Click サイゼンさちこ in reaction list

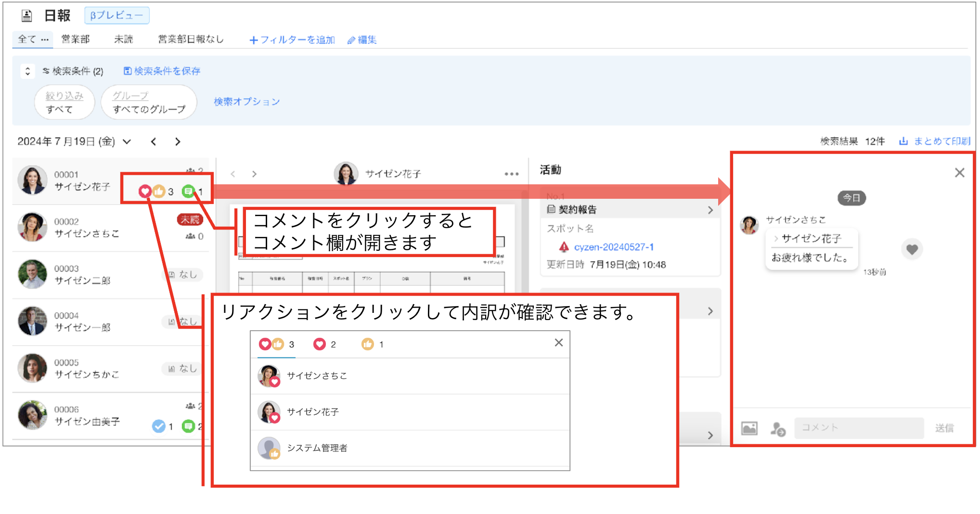click(410, 376)
